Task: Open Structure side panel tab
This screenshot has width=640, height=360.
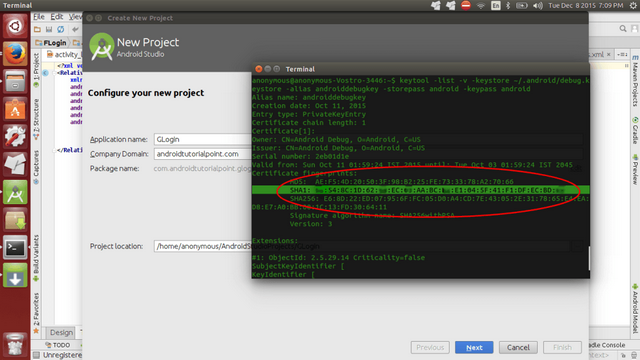Action: click(36, 119)
